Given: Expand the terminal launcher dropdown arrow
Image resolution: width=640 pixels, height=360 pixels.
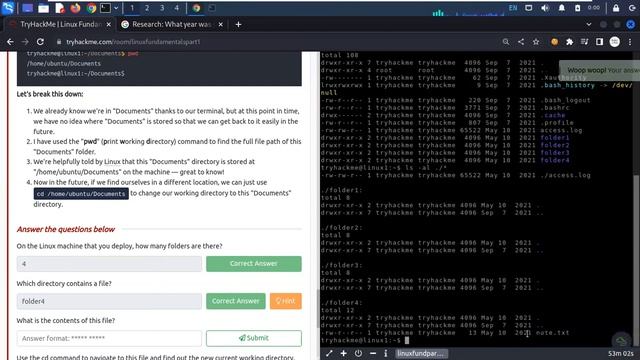Looking at the screenshot, I should coord(116,8).
